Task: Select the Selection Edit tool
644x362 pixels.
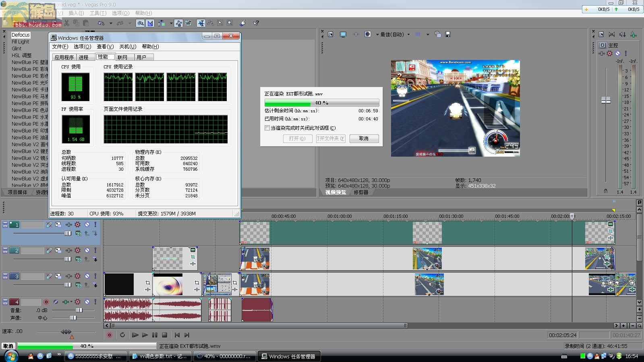Action: 220,23
